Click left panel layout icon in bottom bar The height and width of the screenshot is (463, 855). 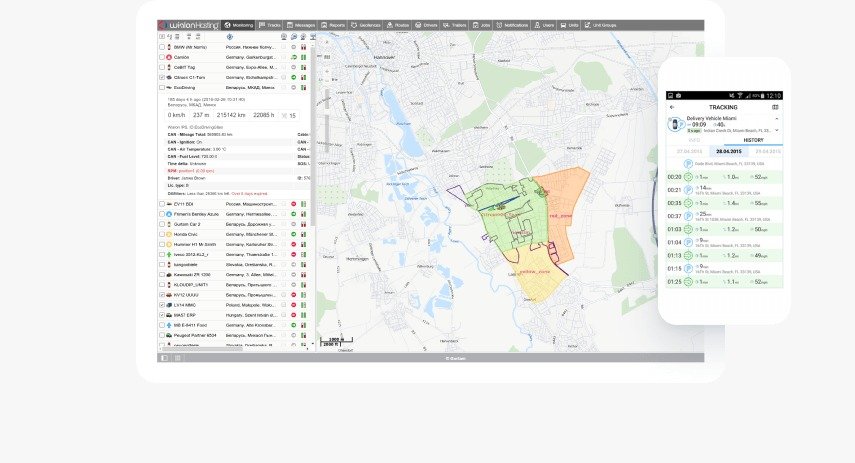coord(165,357)
